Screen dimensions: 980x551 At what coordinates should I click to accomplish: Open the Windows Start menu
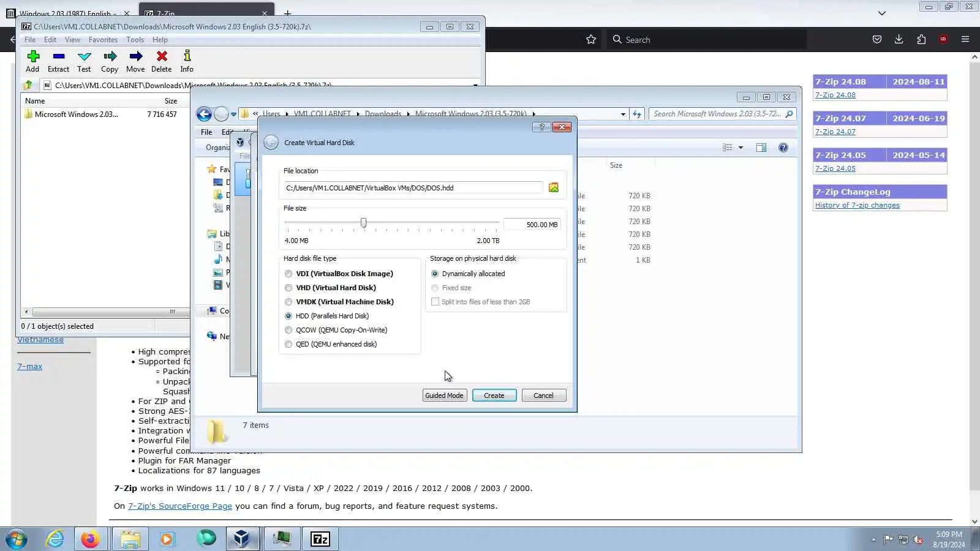coord(17,539)
